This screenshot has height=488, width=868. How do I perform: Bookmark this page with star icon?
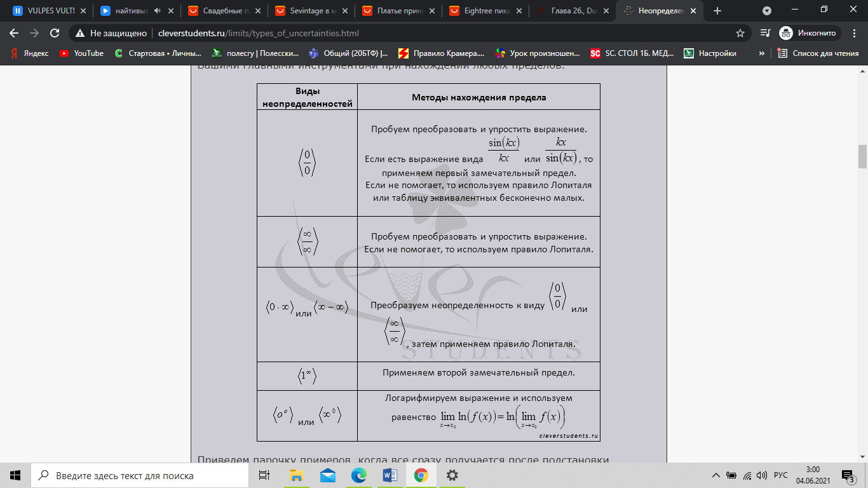740,33
